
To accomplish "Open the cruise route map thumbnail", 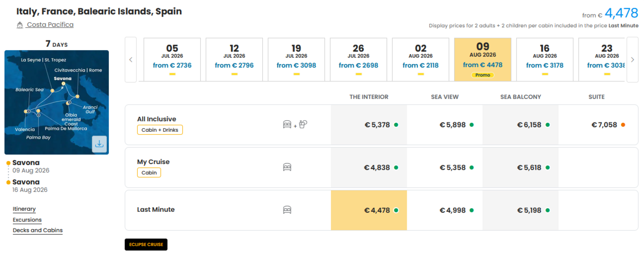I will coord(57,102).
